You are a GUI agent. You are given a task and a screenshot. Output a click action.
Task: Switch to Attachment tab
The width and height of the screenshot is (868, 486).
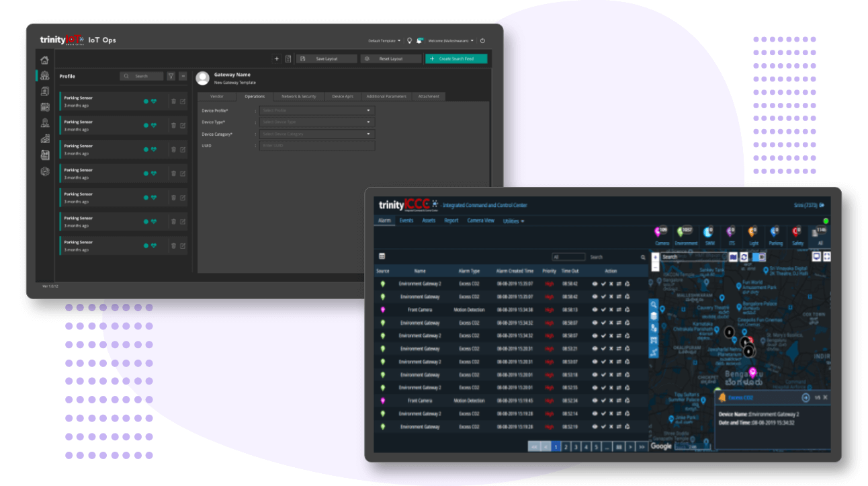pyautogui.click(x=429, y=96)
